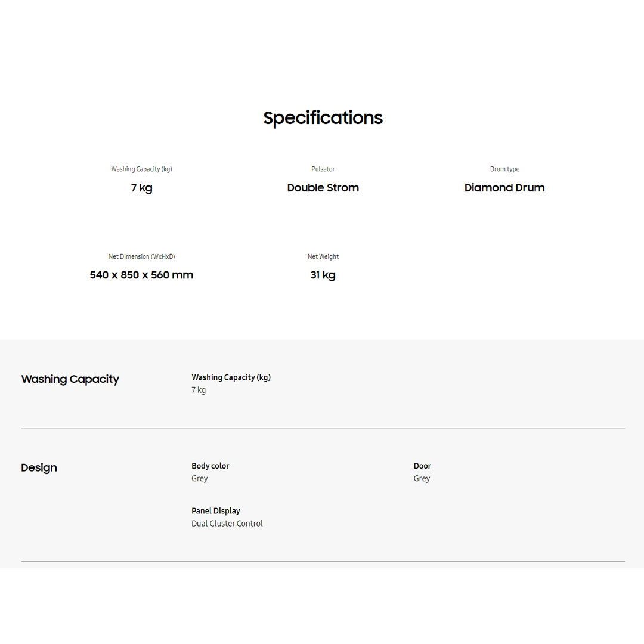The height and width of the screenshot is (644, 644).
Task: Click the Design section heading
Action: click(x=39, y=468)
